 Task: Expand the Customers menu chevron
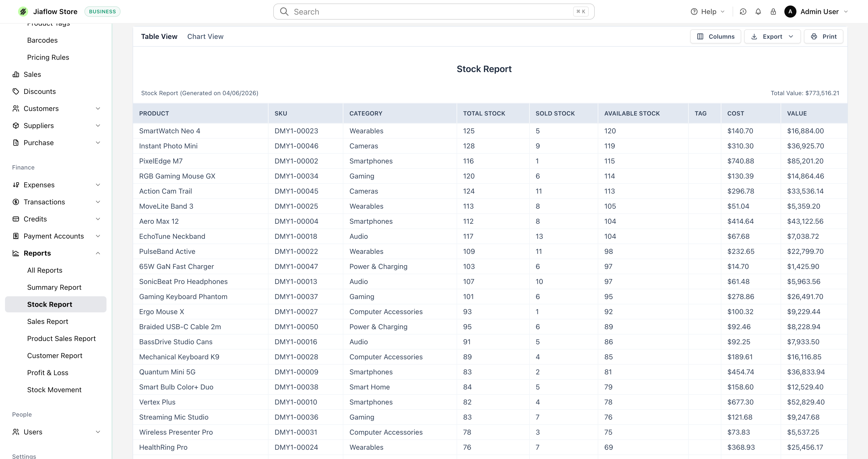coord(98,108)
